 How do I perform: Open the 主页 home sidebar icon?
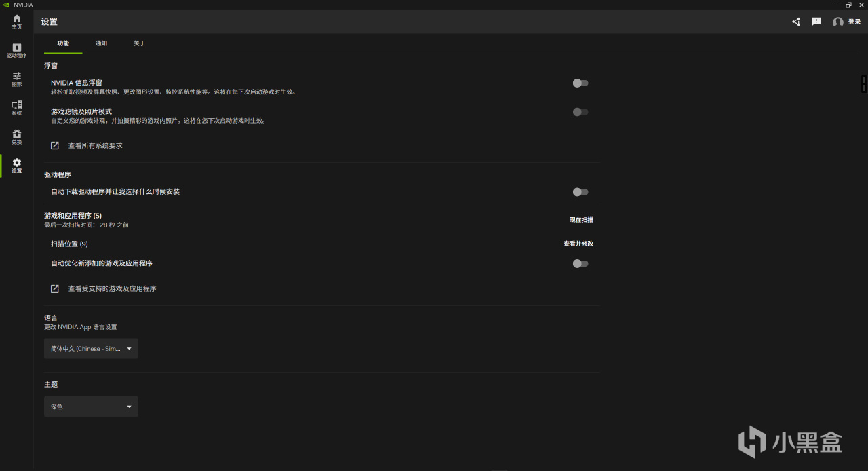17,22
